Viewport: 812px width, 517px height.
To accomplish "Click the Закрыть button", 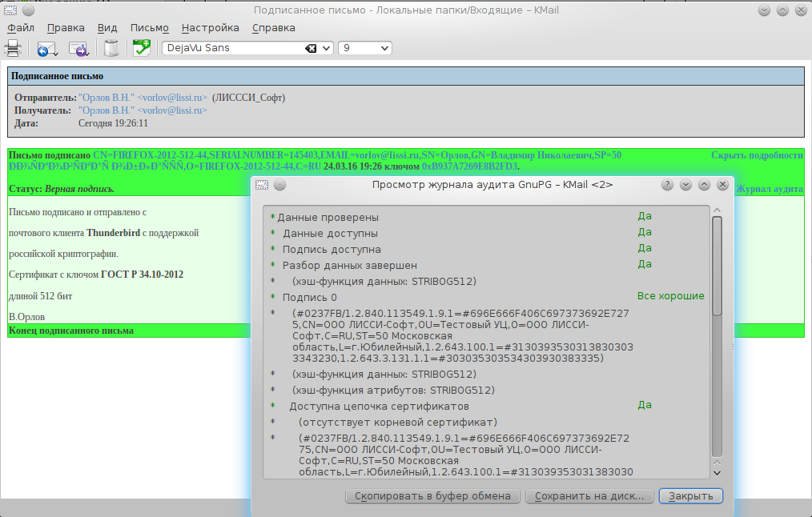I will click(691, 495).
